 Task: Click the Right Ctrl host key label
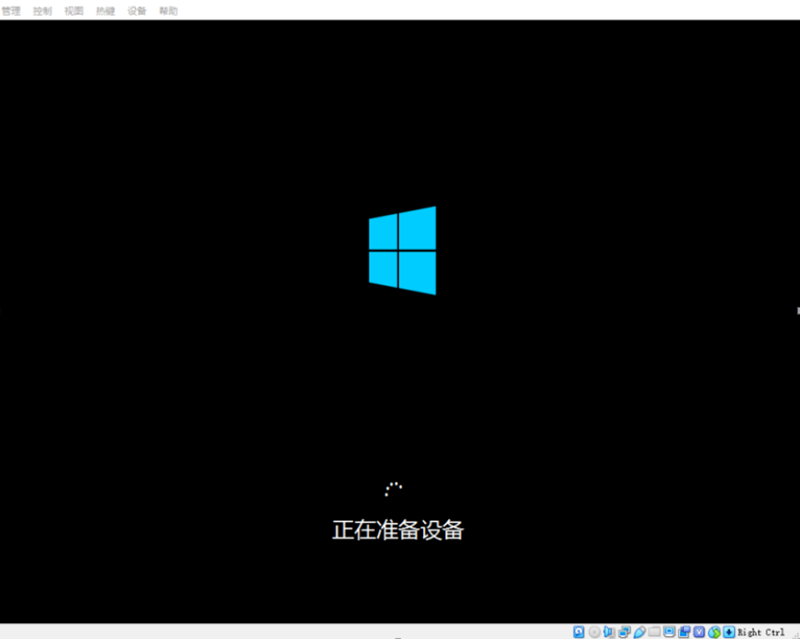pyautogui.click(x=762, y=632)
